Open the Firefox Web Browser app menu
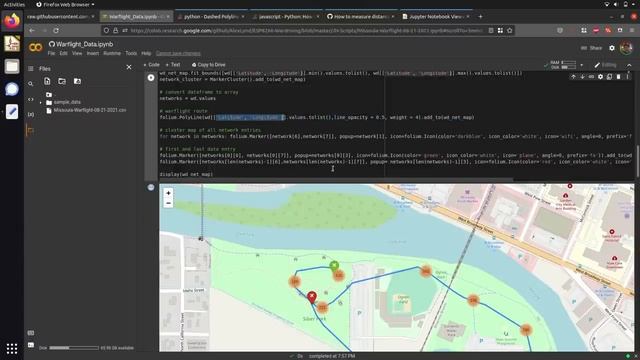640x360 pixels. coord(65,4)
